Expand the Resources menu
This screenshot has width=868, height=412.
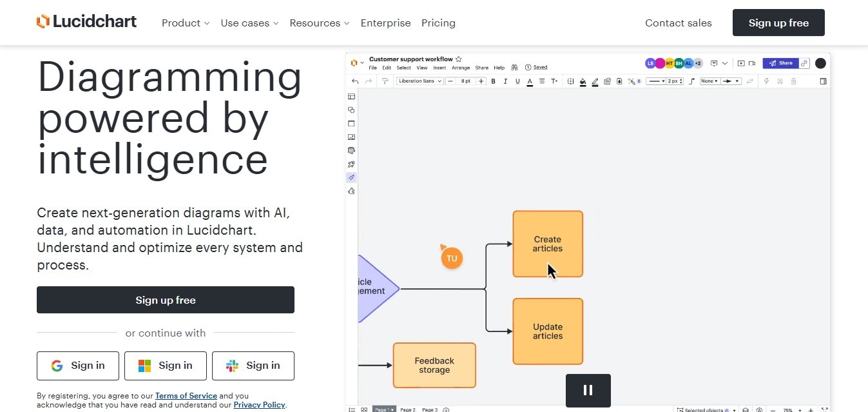[x=320, y=23]
